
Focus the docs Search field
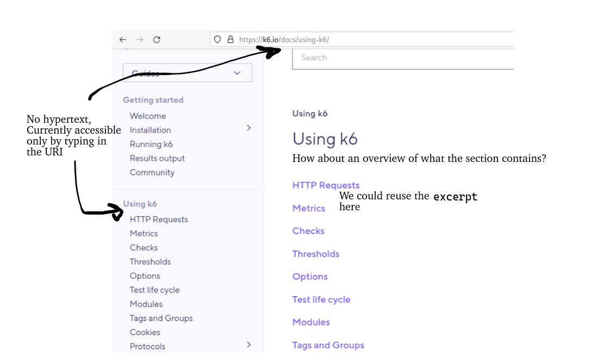[403, 58]
